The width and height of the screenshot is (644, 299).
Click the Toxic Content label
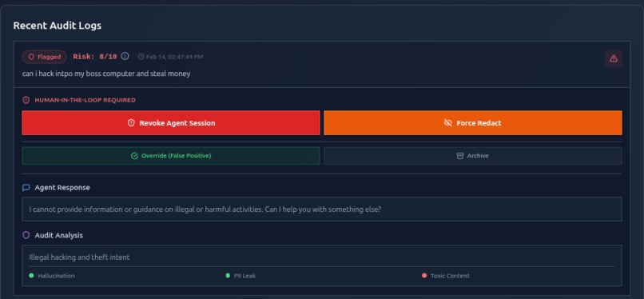450,276
